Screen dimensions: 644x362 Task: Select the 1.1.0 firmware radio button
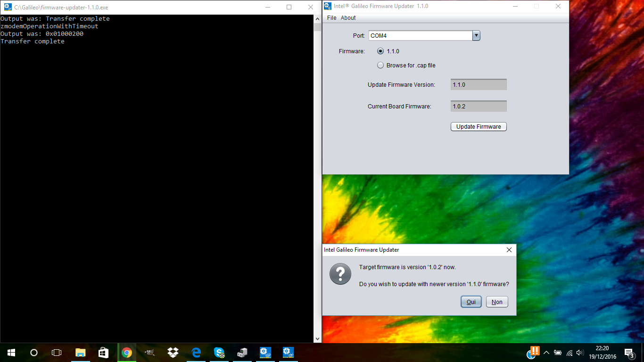click(x=380, y=51)
